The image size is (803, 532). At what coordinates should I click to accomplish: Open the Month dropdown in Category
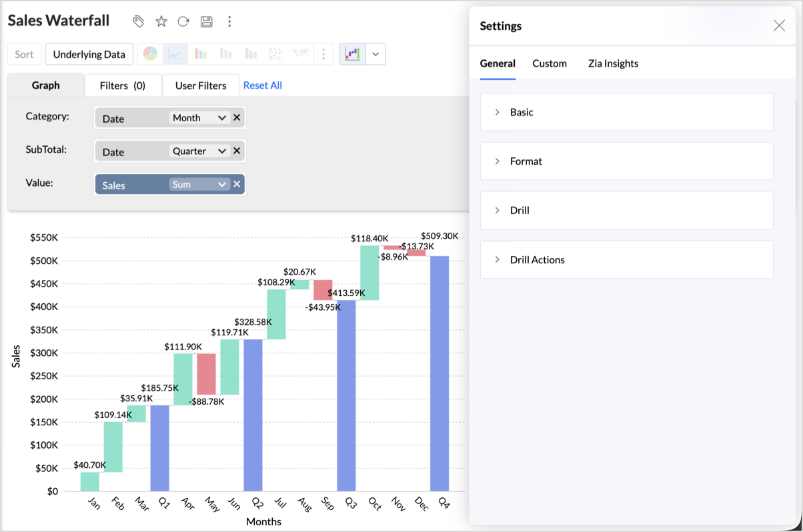[199, 118]
